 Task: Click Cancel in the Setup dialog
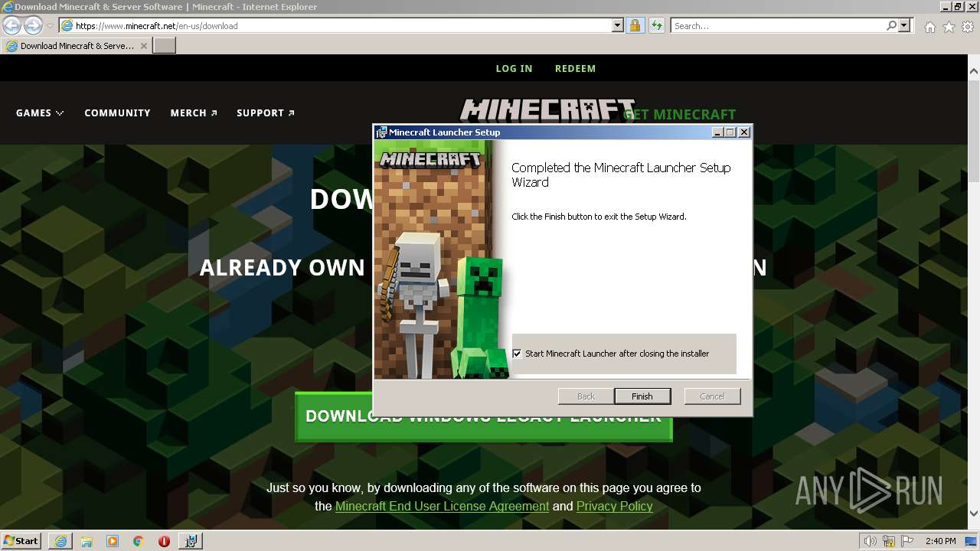coord(712,396)
